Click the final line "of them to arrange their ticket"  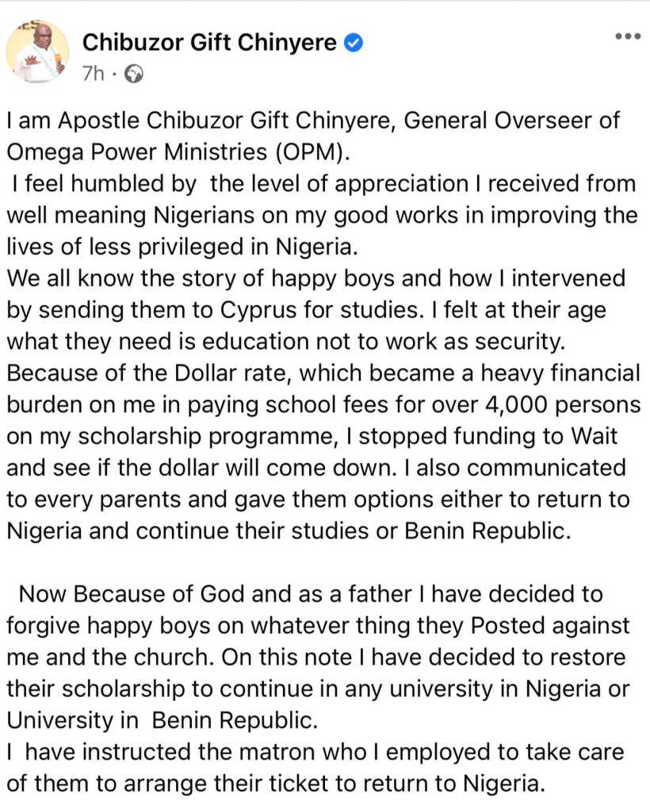tap(277, 784)
